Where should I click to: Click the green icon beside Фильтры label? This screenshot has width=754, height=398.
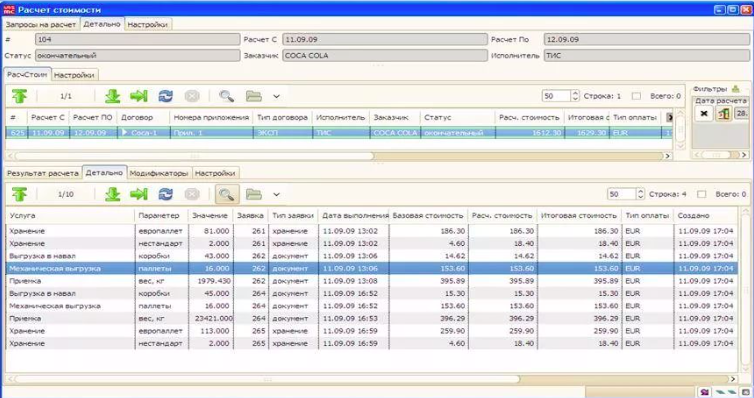pyautogui.click(x=735, y=89)
